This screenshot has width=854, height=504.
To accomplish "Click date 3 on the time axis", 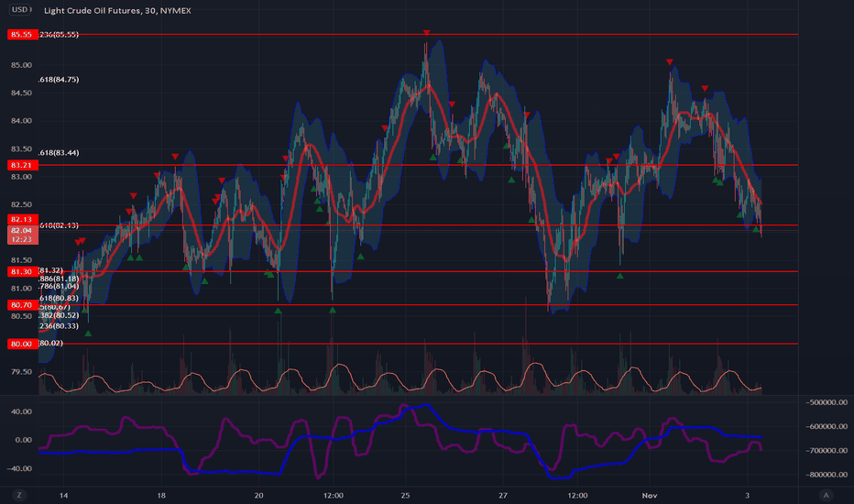I will [748, 495].
